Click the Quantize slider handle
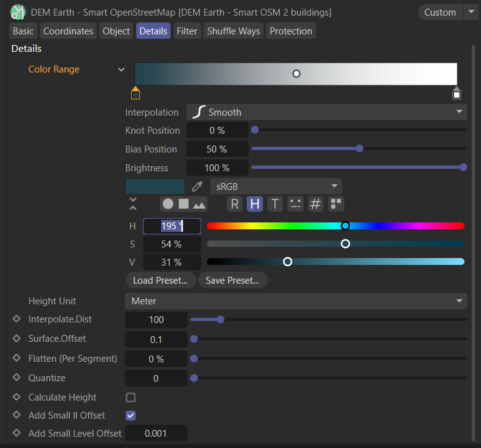This screenshot has width=481, height=448. point(194,378)
